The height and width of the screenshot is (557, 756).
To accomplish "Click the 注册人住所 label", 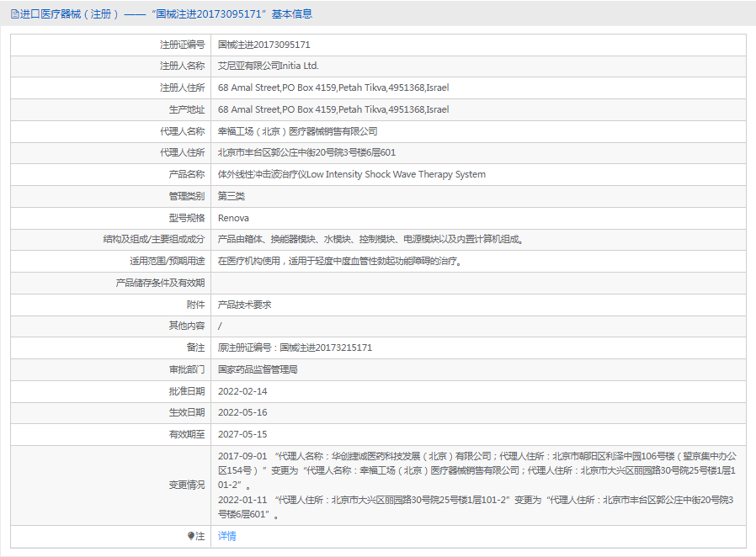I will coord(182,88).
